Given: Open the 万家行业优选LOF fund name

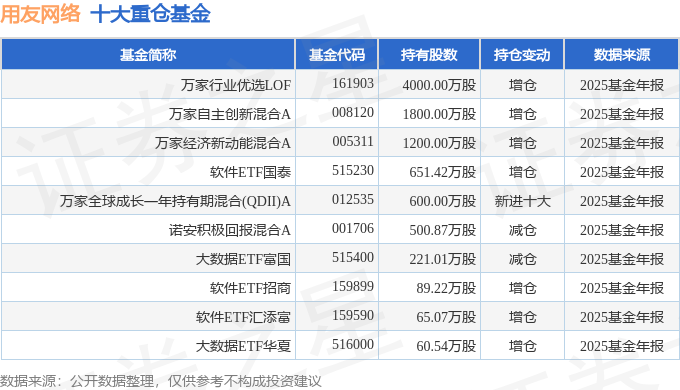Looking at the screenshot, I should pos(235,85).
